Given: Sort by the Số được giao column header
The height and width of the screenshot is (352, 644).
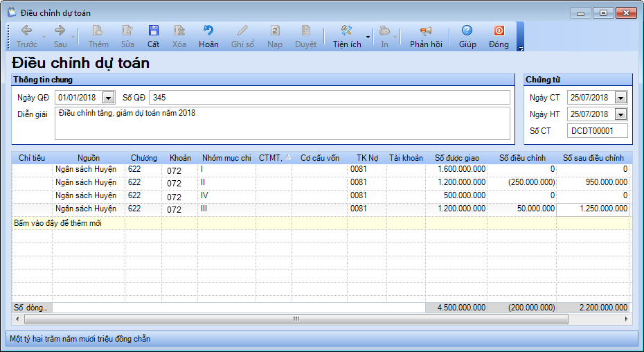Looking at the screenshot, I should [456, 158].
